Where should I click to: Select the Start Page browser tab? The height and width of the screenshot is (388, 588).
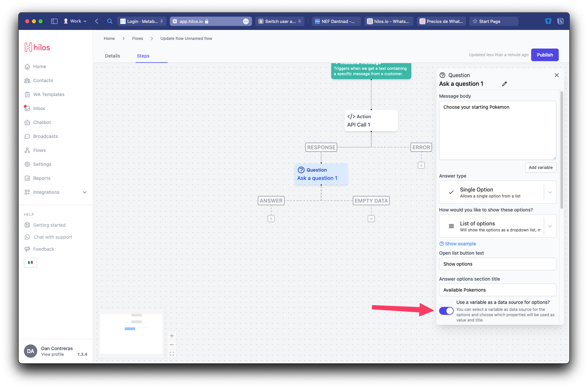pos(494,21)
